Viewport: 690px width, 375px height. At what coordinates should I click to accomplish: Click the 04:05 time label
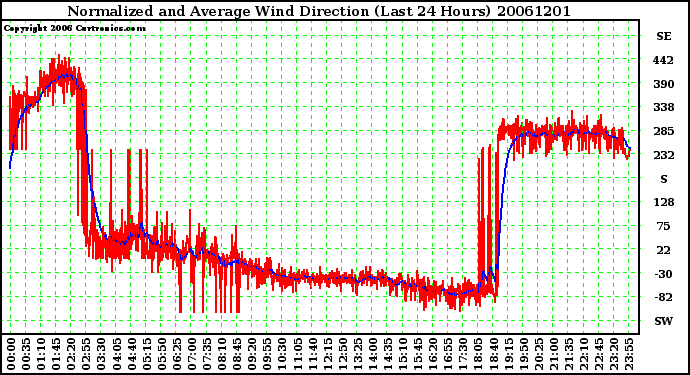coord(116,354)
